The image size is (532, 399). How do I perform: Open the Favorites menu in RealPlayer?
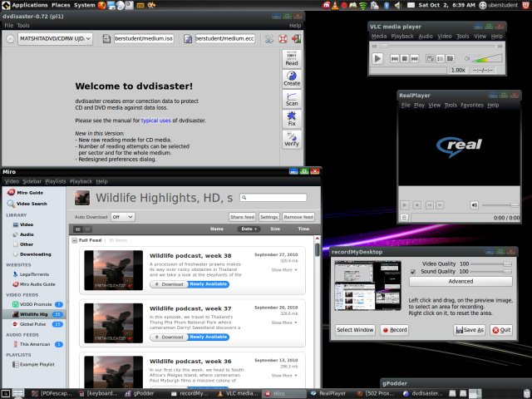tap(471, 106)
